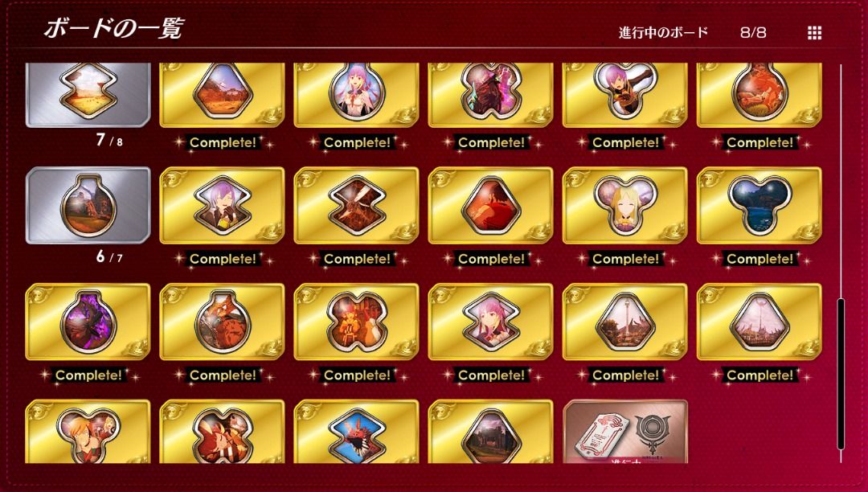Toggle the grid view icon
Screen dimensions: 868x492
pyautogui.click(x=814, y=33)
